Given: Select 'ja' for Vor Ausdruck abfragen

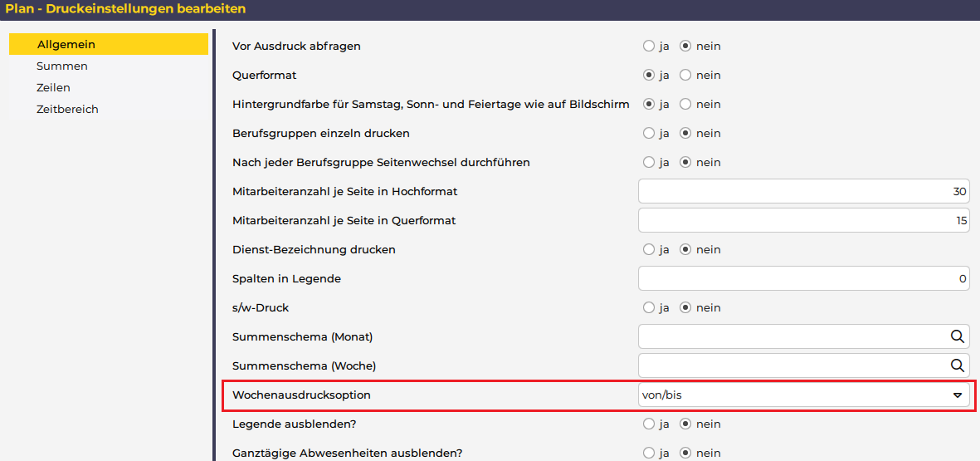Looking at the screenshot, I should [649, 47].
